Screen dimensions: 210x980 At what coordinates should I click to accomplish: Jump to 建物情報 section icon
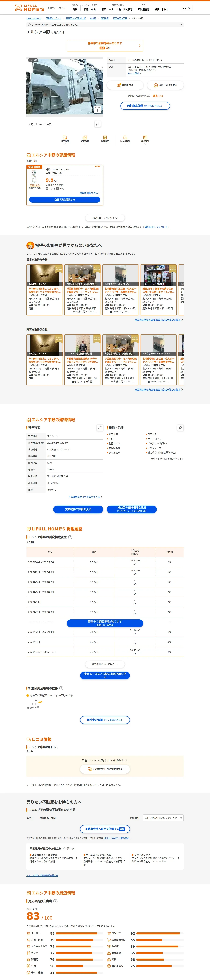pos(85,139)
